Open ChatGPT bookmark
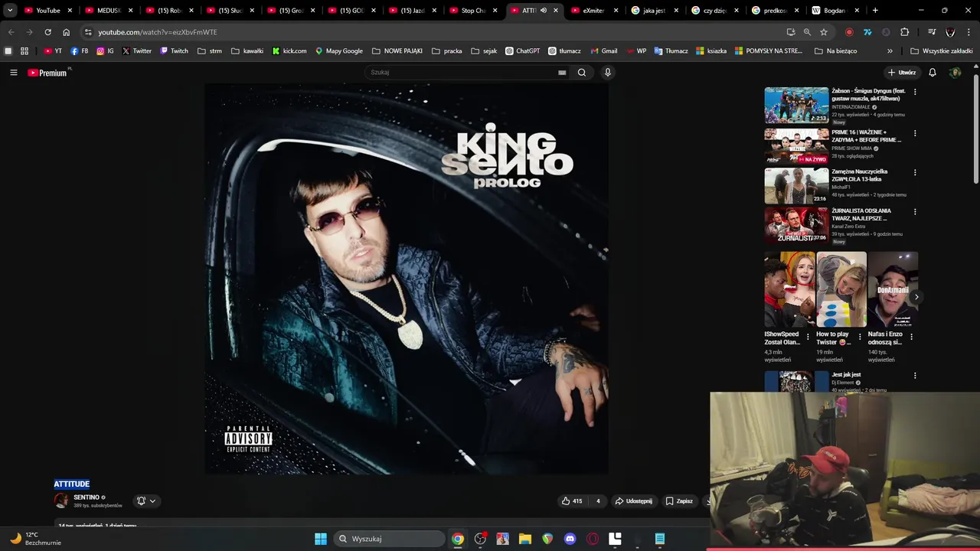Image resolution: width=980 pixels, height=551 pixels. tap(523, 51)
